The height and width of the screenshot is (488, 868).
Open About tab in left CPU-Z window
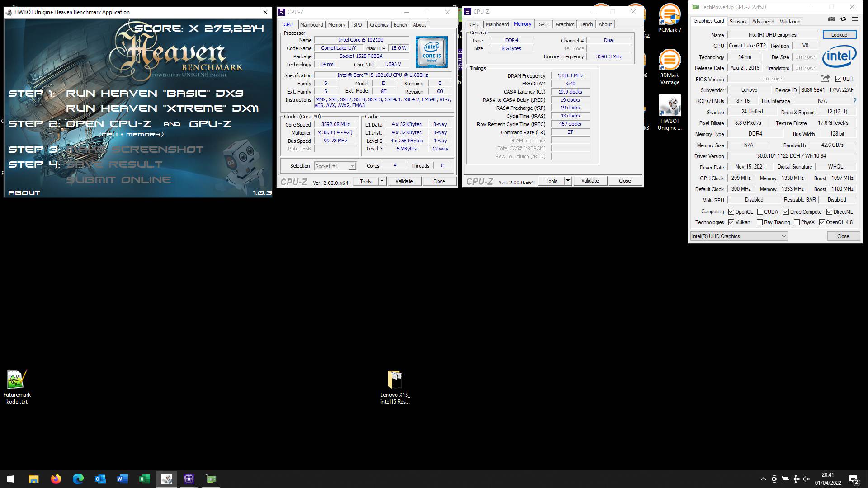click(x=420, y=25)
